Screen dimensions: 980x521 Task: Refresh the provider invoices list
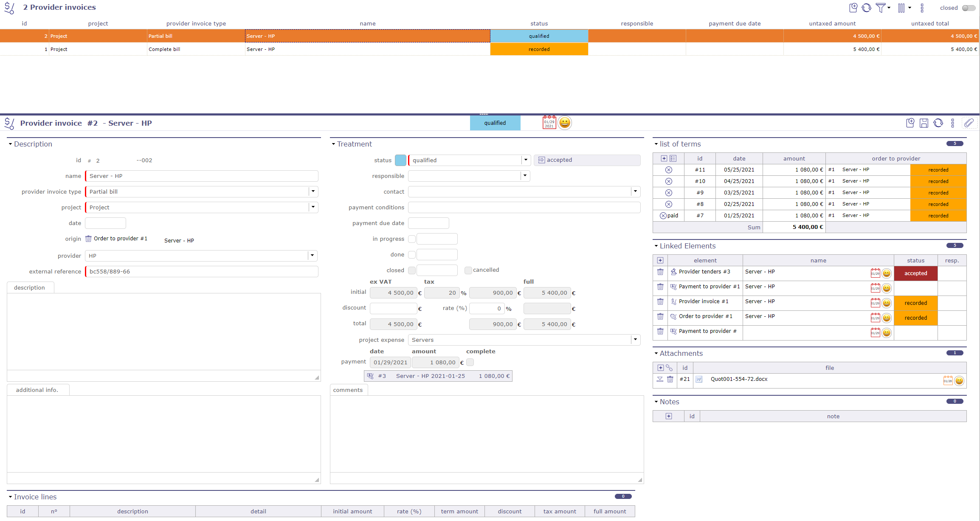click(867, 8)
